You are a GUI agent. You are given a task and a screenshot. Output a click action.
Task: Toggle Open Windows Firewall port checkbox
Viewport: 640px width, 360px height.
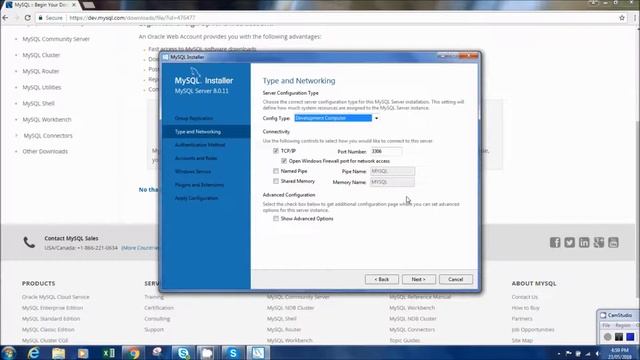point(284,161)
